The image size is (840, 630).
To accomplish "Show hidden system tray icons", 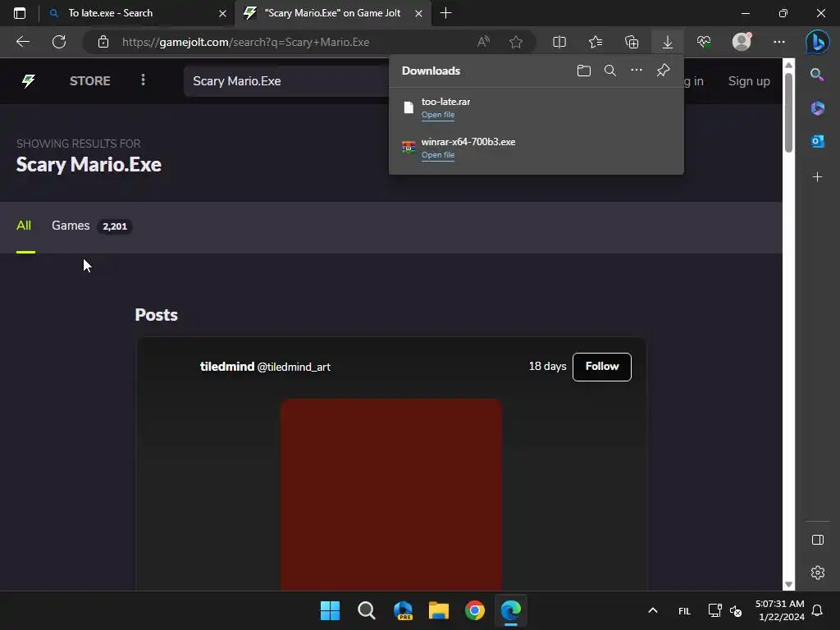I will (652, 610).
